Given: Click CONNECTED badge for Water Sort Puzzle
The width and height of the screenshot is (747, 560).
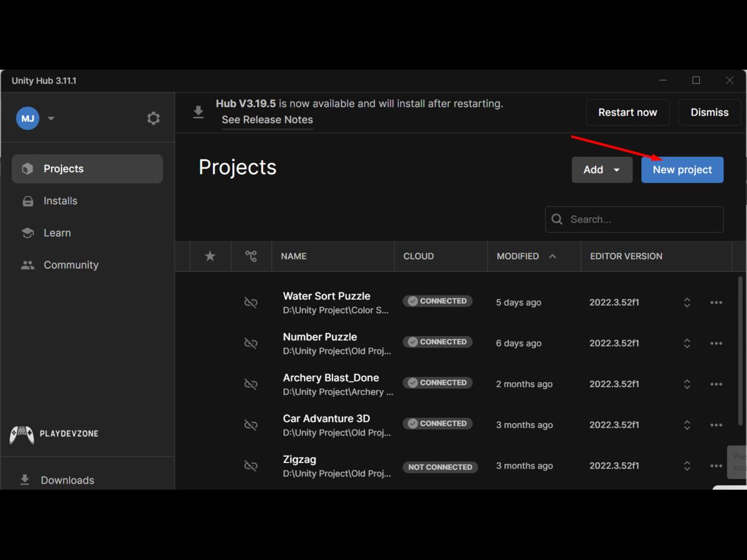Looking at the screenshot, I should click(438, 301).
